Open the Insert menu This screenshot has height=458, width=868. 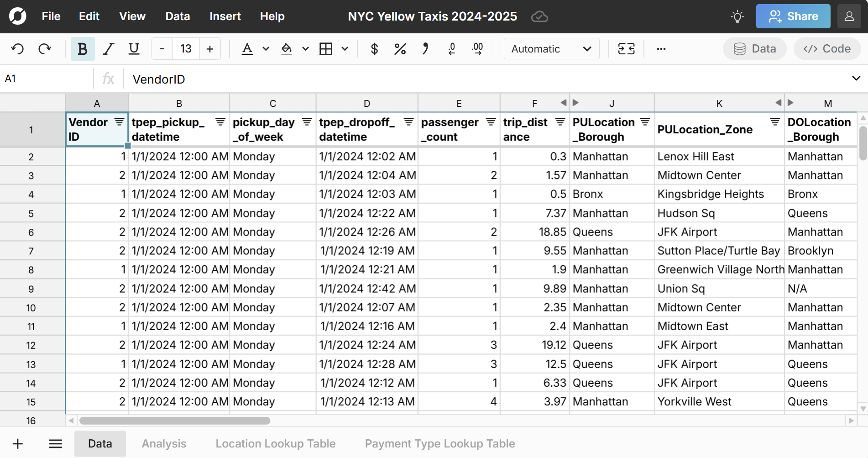point(225,16)
